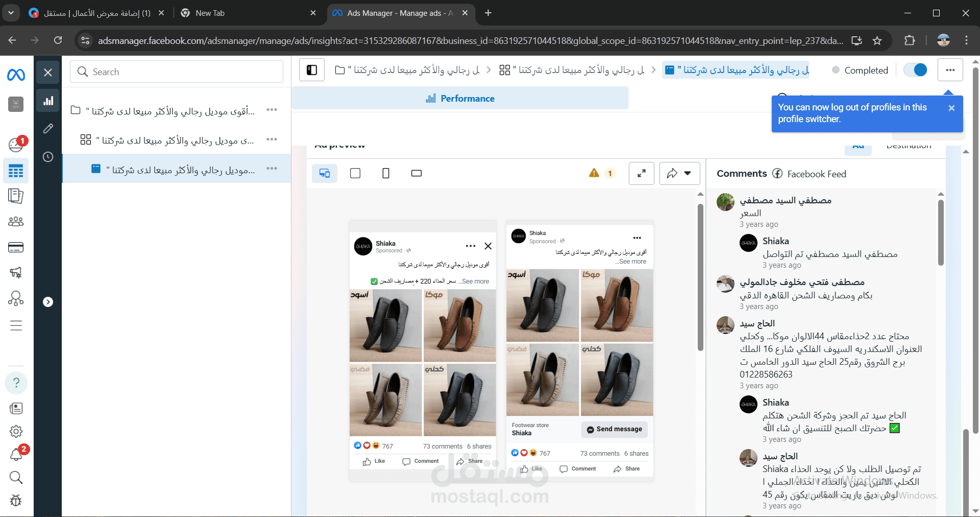Switch to the Performance tab
Viewport: 980px width, 517px height.
tap(460, 98)
